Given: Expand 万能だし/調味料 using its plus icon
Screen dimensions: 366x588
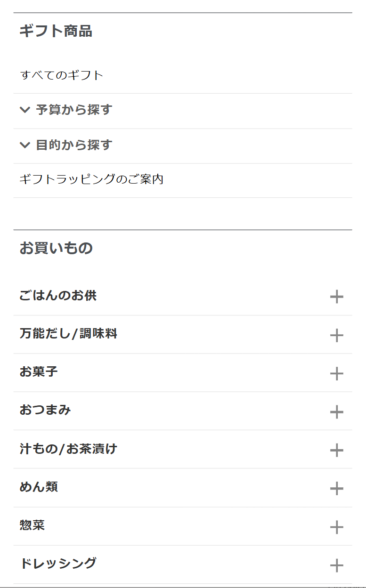Looking at the screenshot, I should coord(336,335).
